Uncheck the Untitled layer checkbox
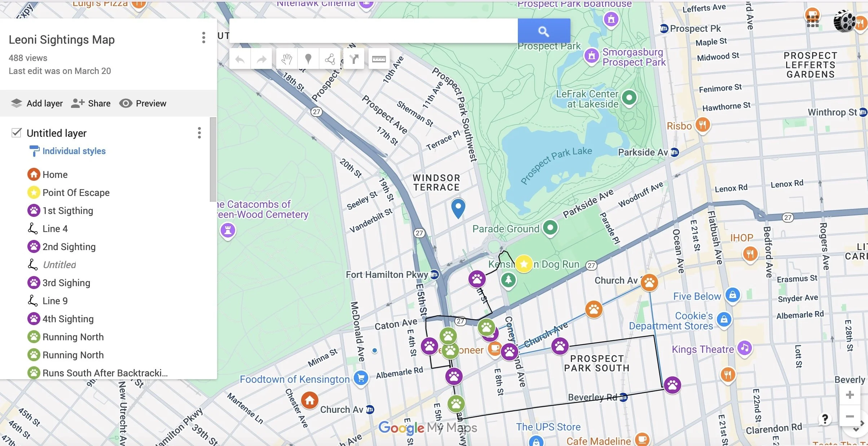868x446 pixels. pyautogui.click(x=16, y=133)
